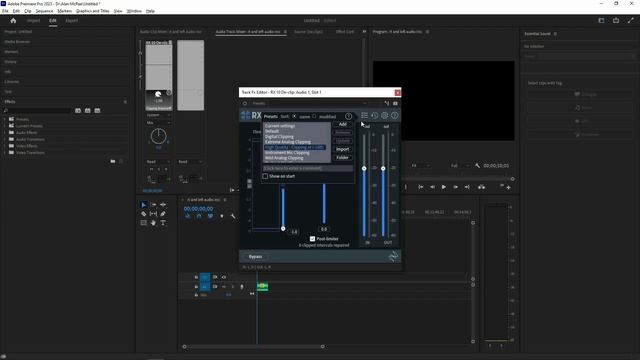Image resolution: width=640 pixels, height=360 pixels.
Task: Open Audio 1 automation mode Read dropdown
Action: click(159, 162)
